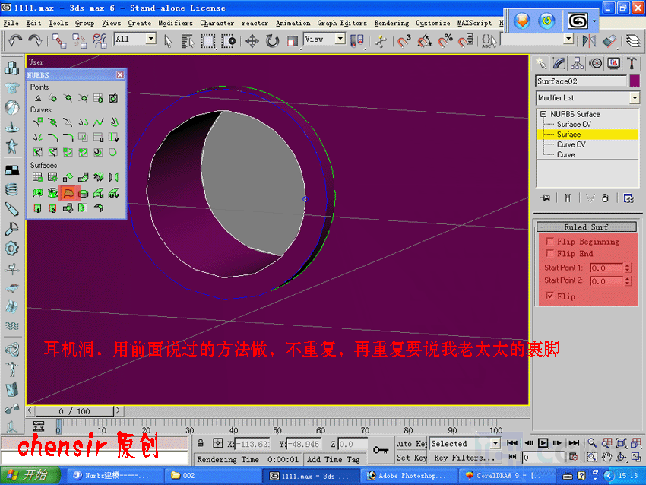646x485 pixels.
Task: Select Surface CV in modifier stack
Action: (x=574, y=124)
